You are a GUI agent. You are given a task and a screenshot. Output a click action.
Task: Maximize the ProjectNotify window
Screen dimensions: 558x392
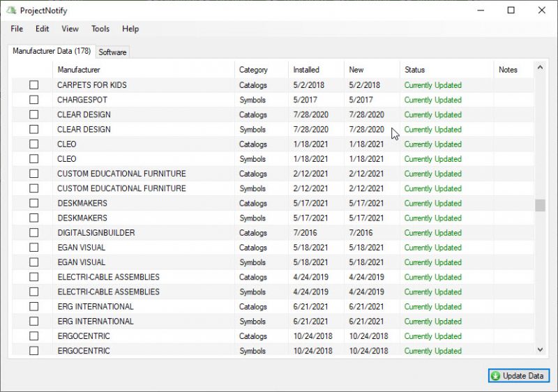(511, 10)
